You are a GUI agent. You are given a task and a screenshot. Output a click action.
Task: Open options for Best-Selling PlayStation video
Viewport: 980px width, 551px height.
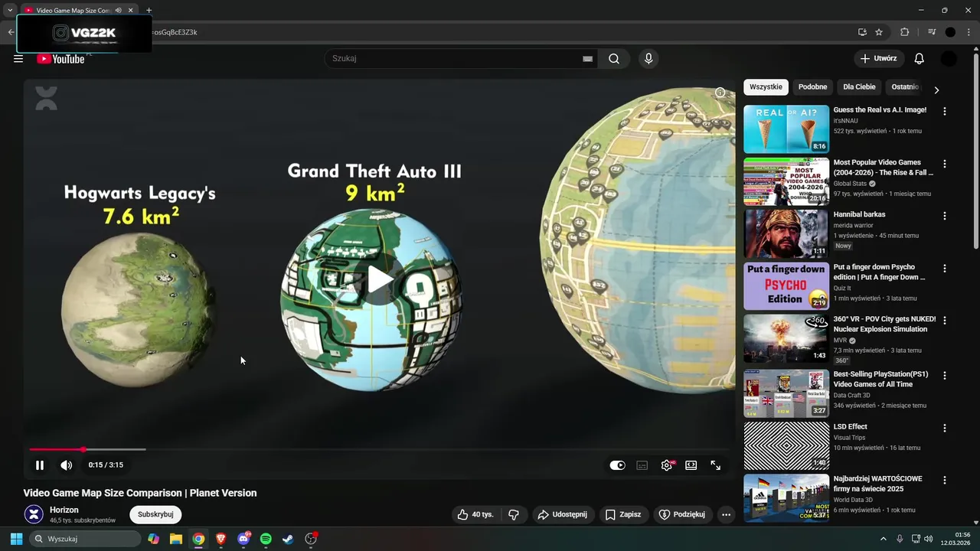945,376
